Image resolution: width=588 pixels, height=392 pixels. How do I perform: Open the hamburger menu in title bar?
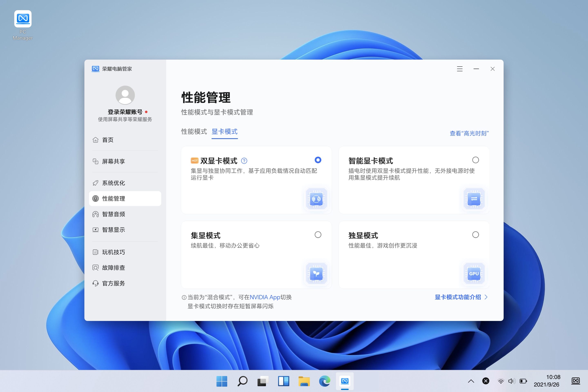point(460,69)
